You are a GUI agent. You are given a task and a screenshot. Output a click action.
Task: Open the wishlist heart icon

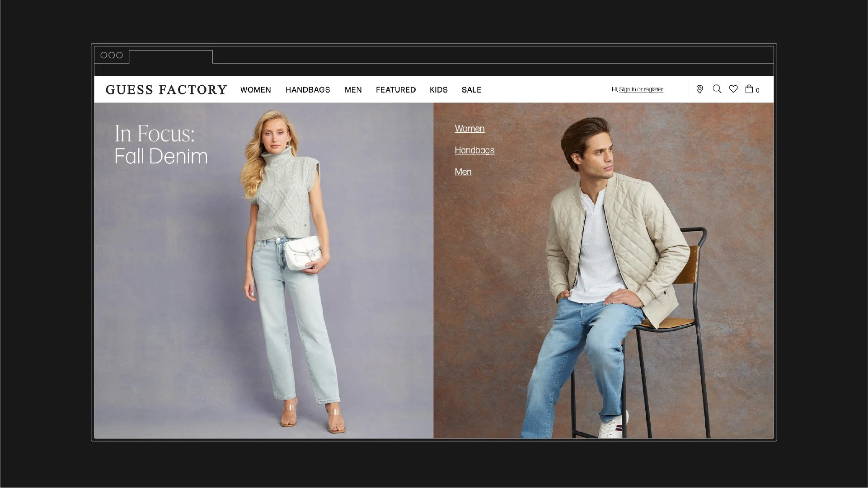tap(733, 89)
